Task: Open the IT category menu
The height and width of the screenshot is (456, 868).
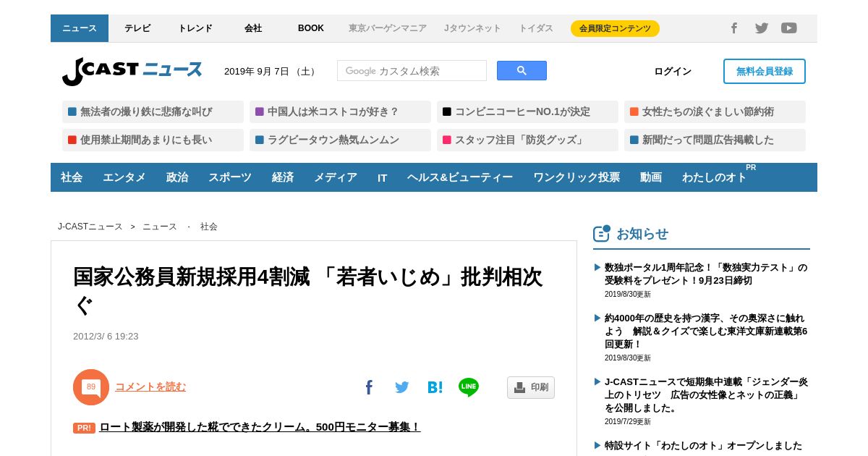Action: (x=382, y=177)
